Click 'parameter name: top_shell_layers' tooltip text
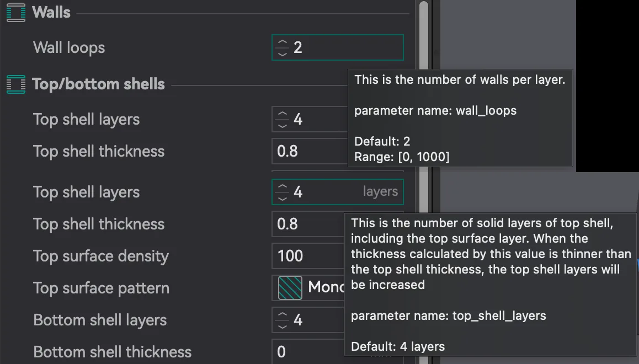Screen dimensions: 639x364 [448, 316]
